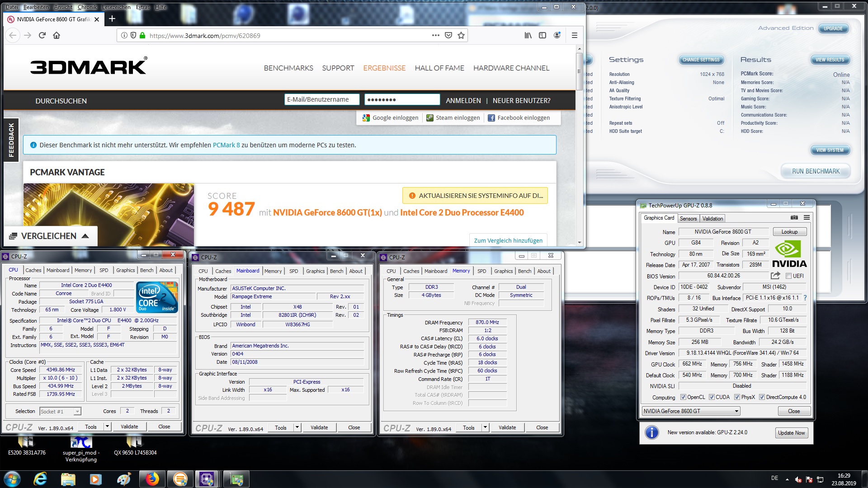
Task: Open CPU-Z taskbar icon
Action: (207, 479)
